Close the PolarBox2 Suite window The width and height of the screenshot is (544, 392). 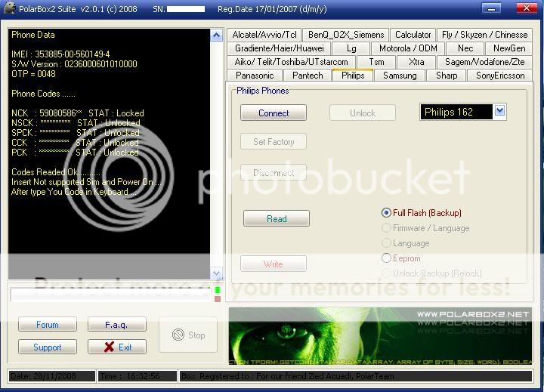pyautogui.click(x=527, y=8)
